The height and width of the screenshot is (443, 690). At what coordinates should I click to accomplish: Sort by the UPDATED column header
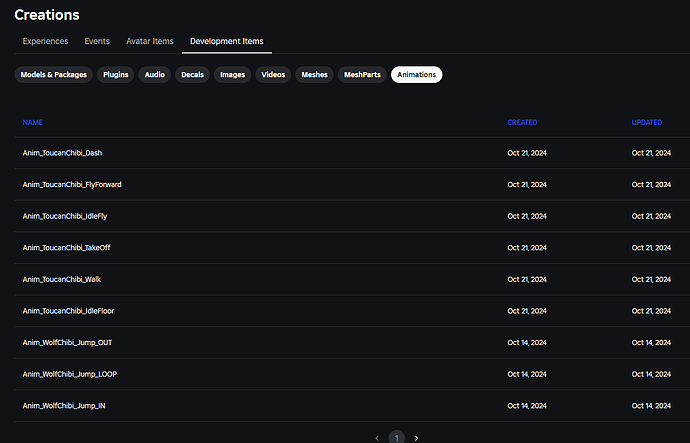[647, 122]
